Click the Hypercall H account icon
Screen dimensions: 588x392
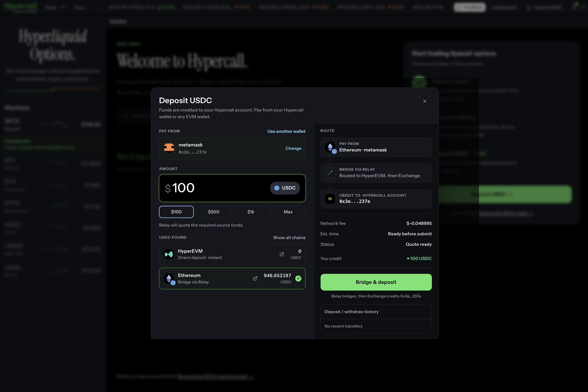330,199
